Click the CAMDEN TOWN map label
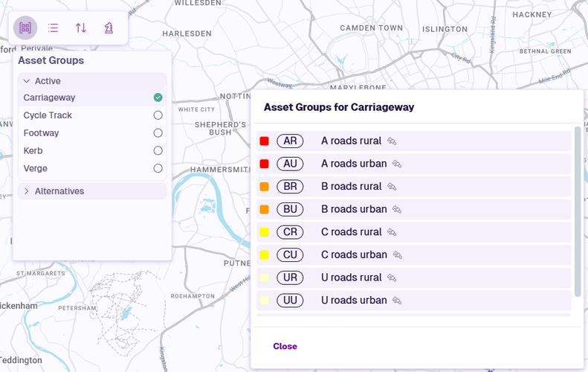Viewport: 588px width, 372px height. (x=371, y=28)
